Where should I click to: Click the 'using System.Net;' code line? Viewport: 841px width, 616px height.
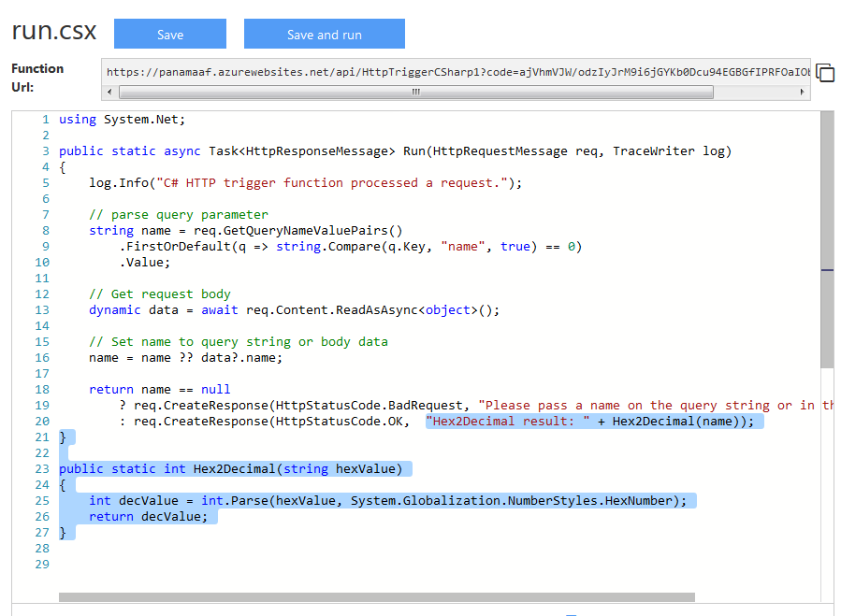(123, 120)
